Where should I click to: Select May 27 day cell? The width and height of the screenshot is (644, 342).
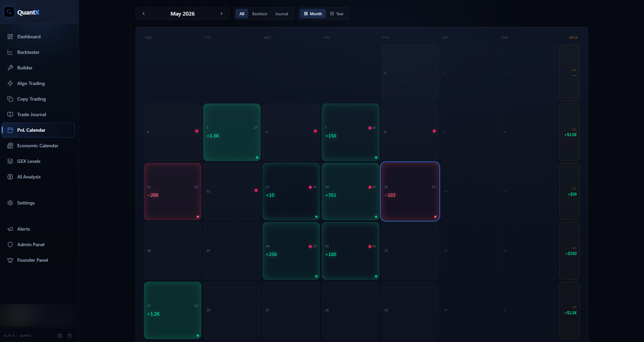coord(291,310)
